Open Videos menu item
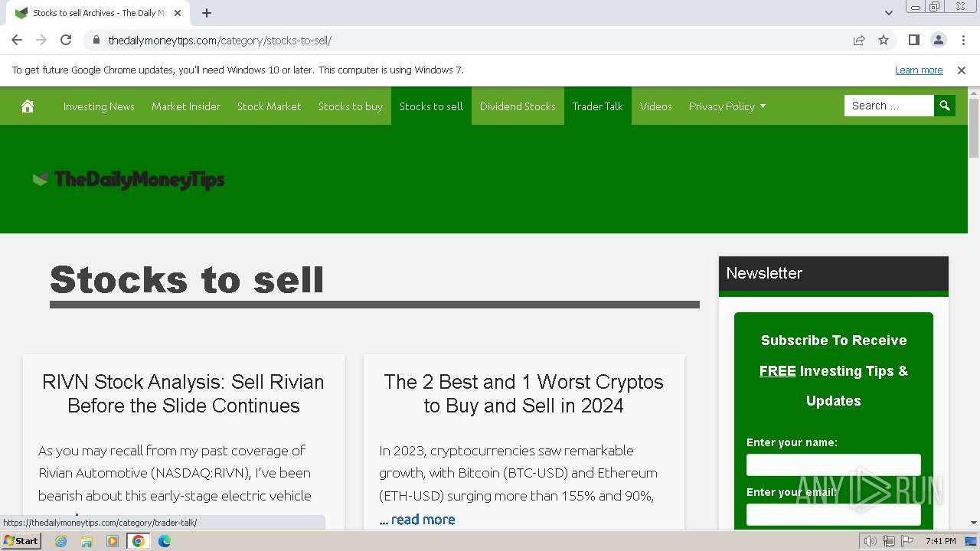The height and width of the screenshot is (551, 980). tap(656, 106)
